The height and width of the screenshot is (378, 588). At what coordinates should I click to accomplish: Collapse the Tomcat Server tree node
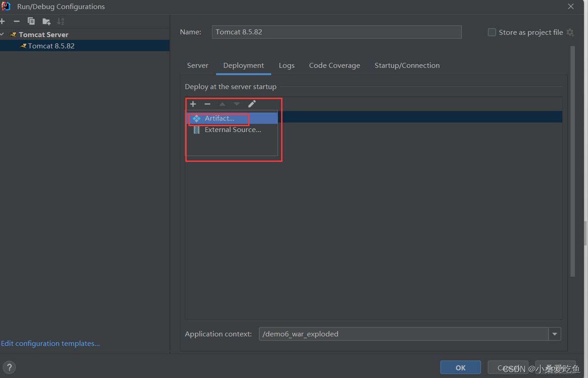2,34
